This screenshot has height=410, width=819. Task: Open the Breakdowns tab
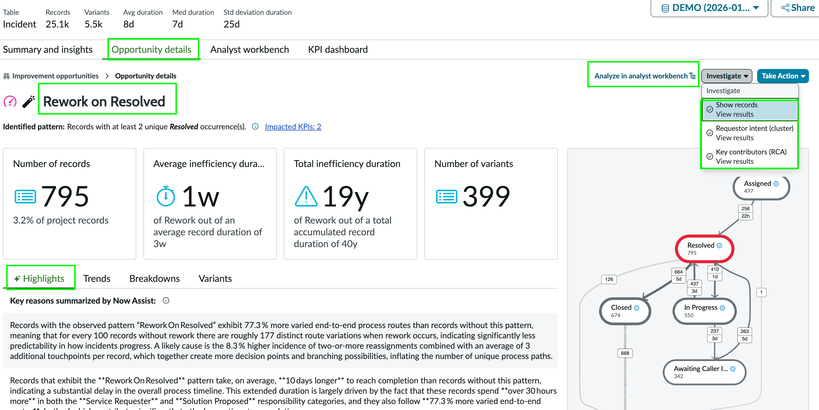[154, 278]
